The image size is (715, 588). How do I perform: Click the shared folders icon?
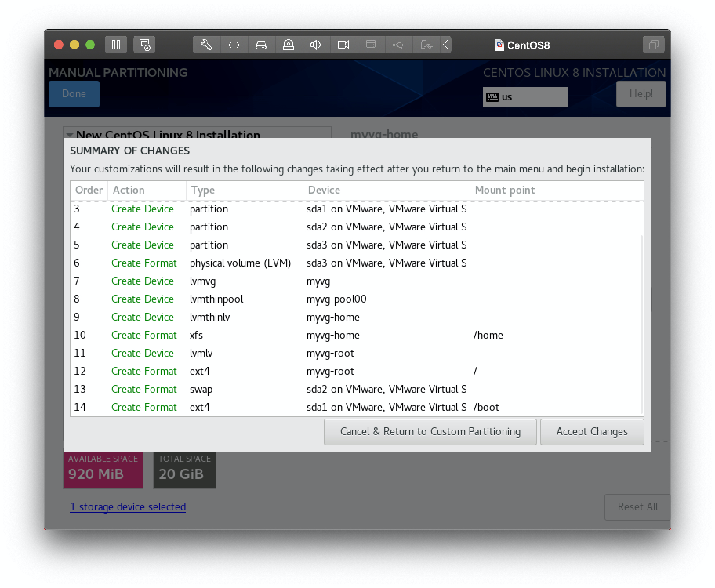point(426,45)
